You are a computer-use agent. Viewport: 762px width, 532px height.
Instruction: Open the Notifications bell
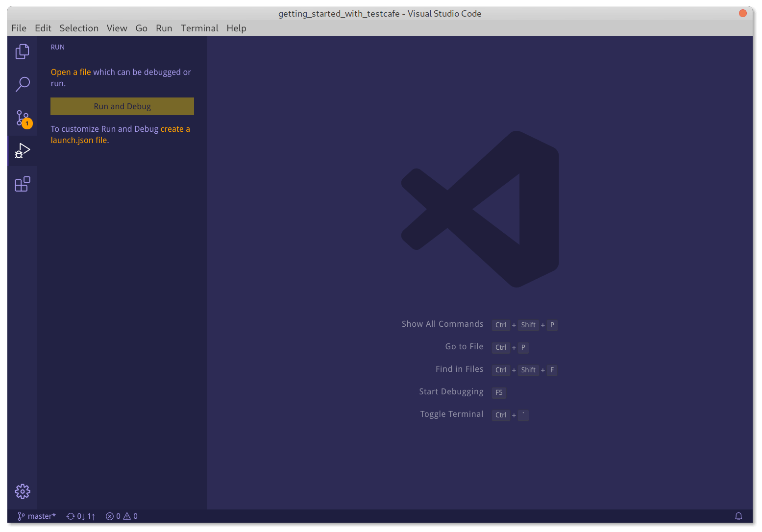(x=739, y=516)
